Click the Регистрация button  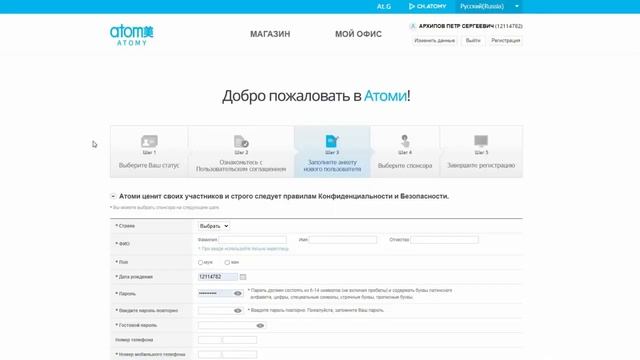(x=505, y=40)
